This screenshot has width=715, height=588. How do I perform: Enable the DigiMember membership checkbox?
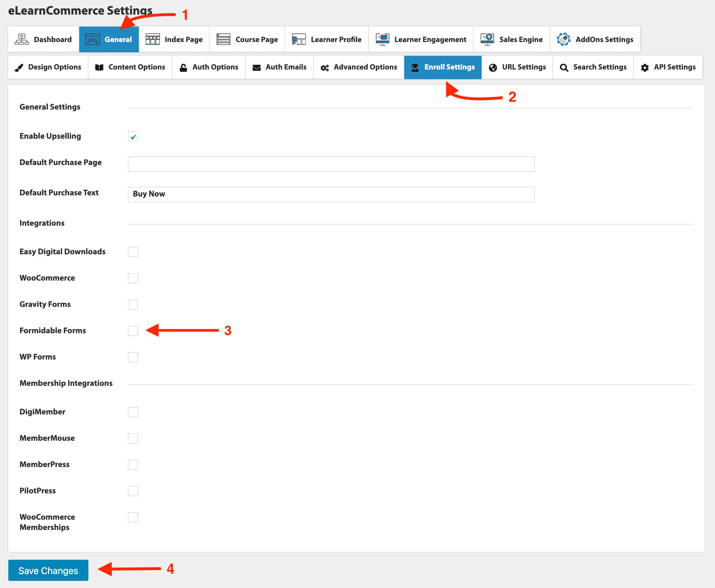(x=133, y=412)
